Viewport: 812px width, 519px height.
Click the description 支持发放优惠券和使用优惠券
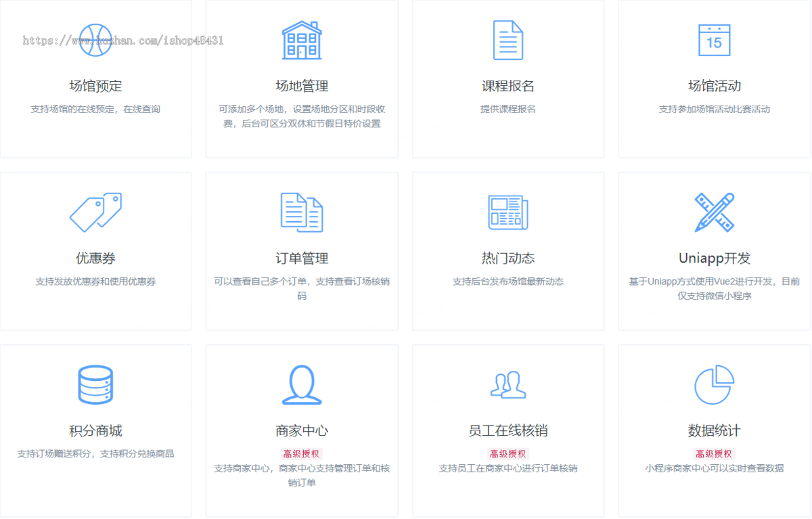pos(95,281)
